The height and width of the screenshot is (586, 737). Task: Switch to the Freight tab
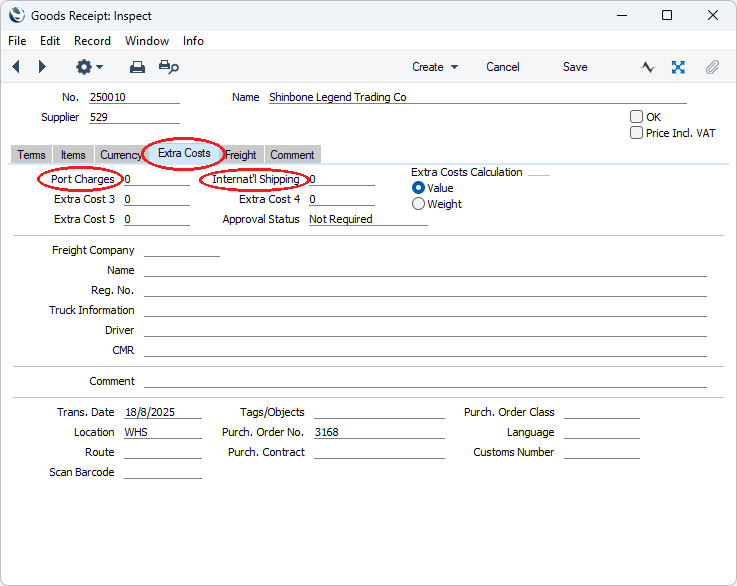241,155
